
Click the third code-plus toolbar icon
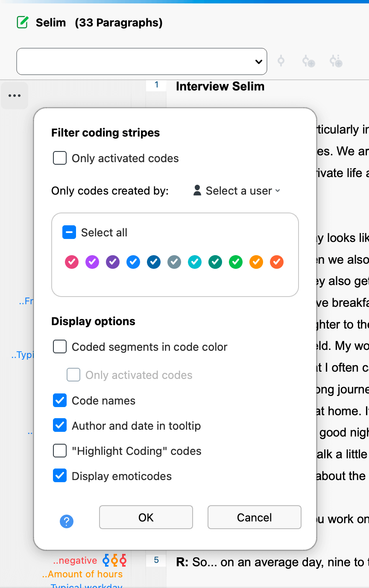click(336, 61)
